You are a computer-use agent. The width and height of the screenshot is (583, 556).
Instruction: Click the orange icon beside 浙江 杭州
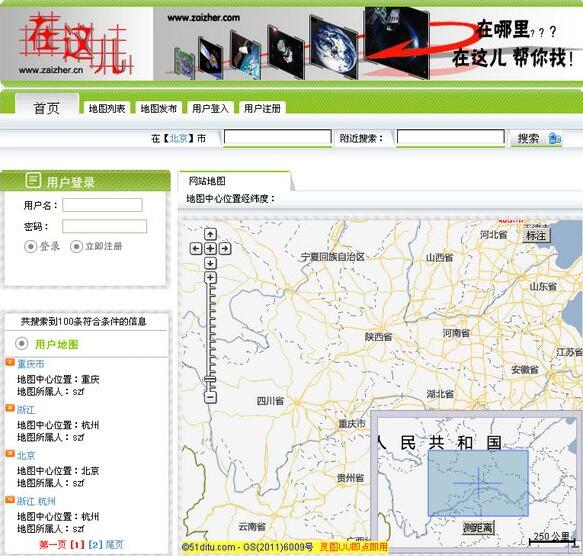point(10,500)
